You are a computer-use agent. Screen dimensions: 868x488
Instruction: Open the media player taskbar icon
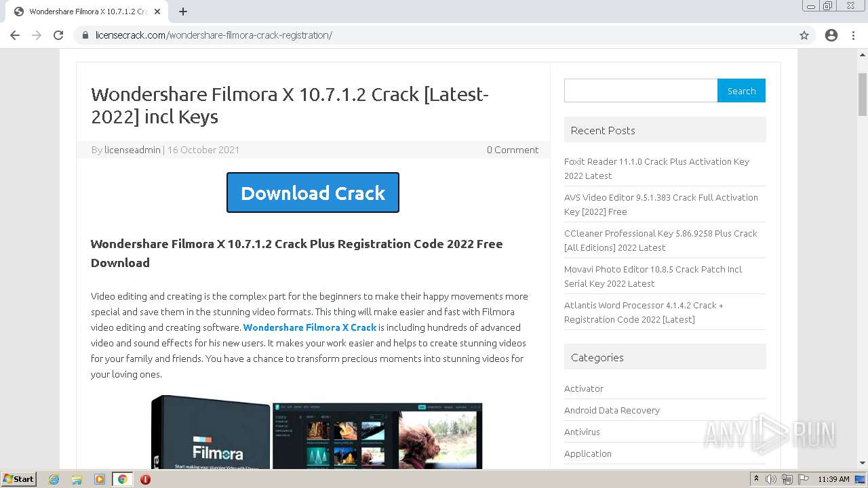point(100,479)
